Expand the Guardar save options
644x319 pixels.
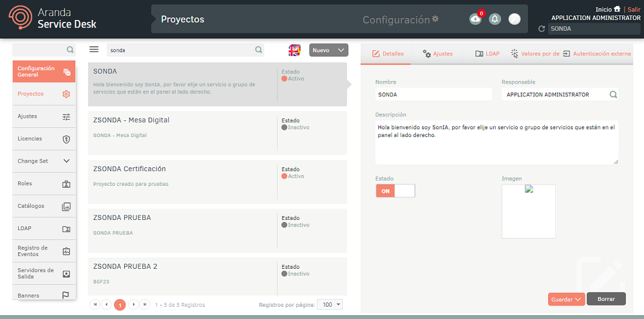(566, 299)
